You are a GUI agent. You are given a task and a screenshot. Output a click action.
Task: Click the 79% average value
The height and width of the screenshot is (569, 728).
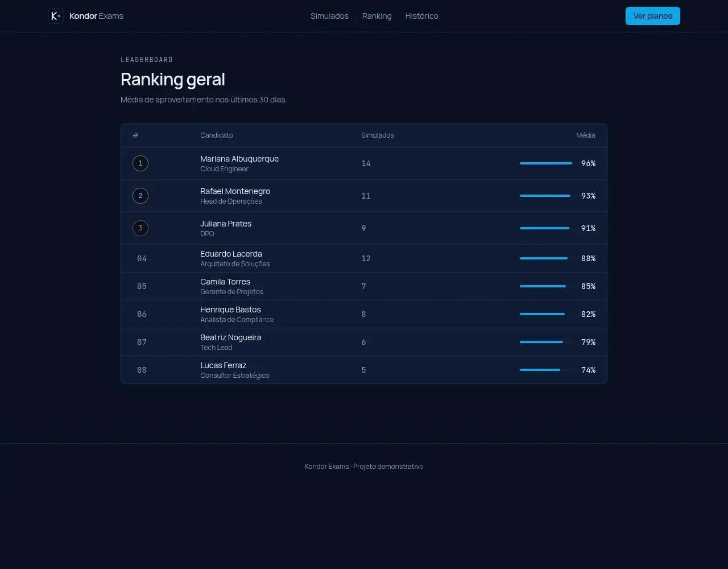click(x=588, y=342)
